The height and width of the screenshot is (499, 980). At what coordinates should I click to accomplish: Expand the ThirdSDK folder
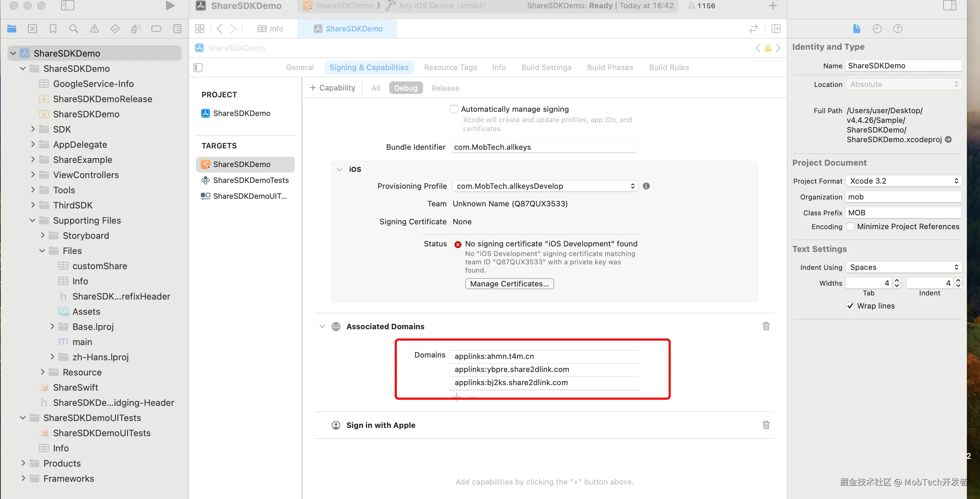33,205
